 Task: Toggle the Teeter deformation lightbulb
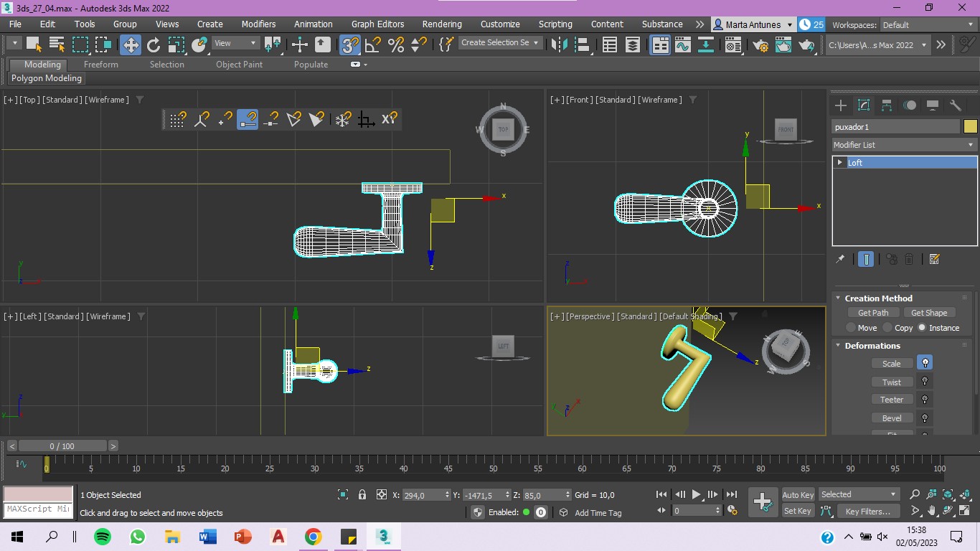925,400
